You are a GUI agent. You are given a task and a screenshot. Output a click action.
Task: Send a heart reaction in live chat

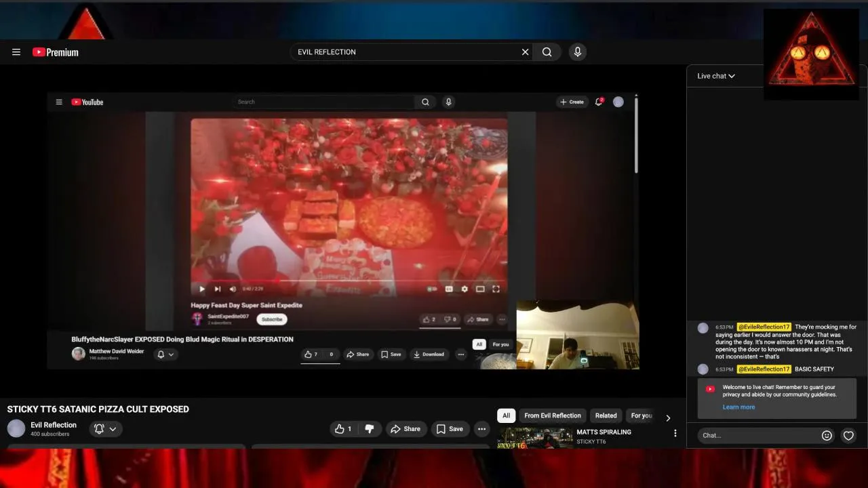pos(848,436)
